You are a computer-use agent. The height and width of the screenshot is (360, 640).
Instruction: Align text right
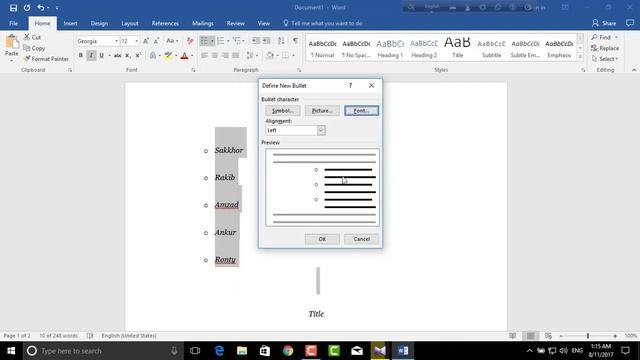click(225, 55)
